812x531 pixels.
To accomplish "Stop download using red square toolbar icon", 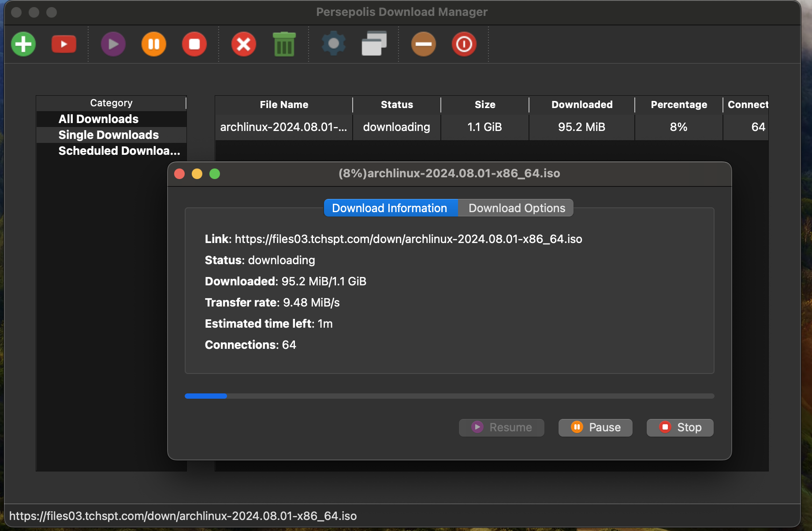I will click(194, 44).
